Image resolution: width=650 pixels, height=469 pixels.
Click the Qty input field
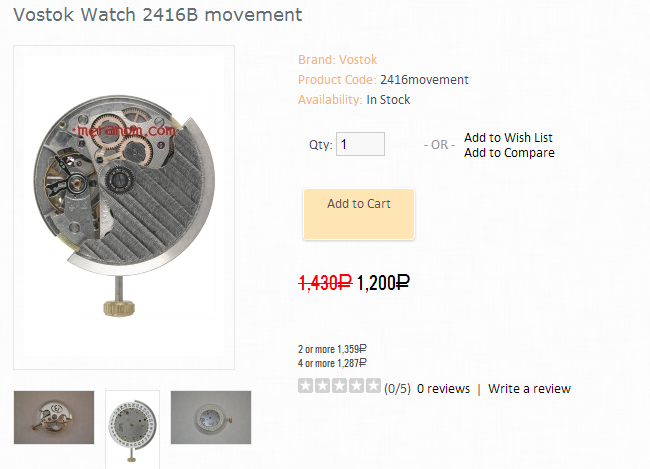tap(360, 144)
